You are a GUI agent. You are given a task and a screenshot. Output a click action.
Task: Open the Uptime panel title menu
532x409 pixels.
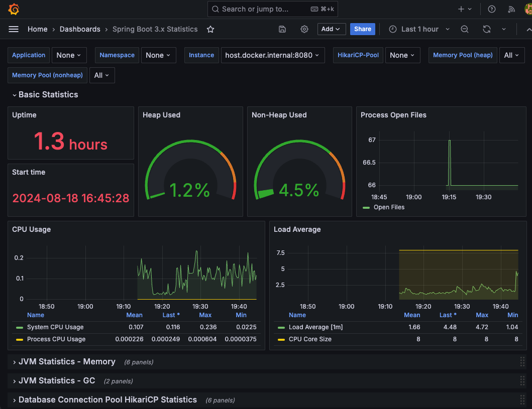24,115
